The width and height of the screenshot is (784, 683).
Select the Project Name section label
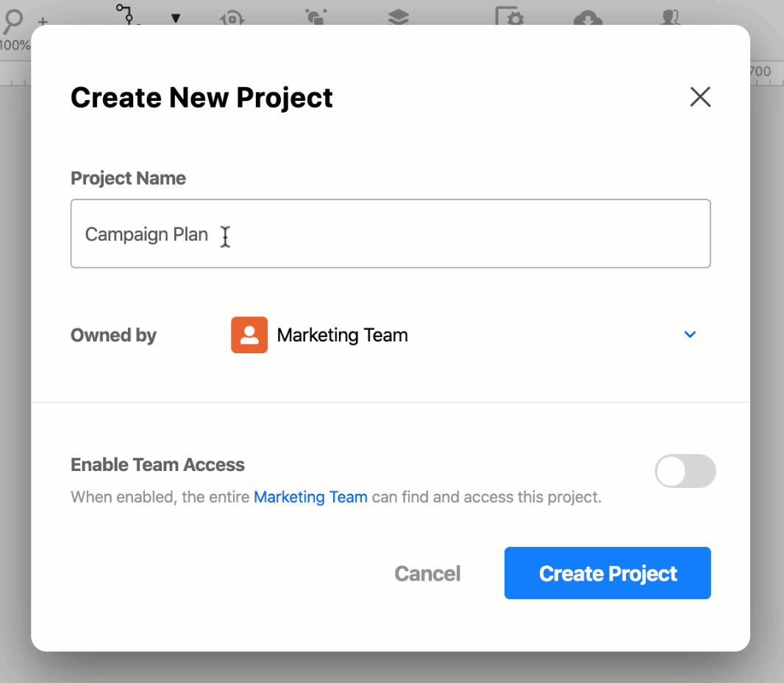click(x=128, y=178)
